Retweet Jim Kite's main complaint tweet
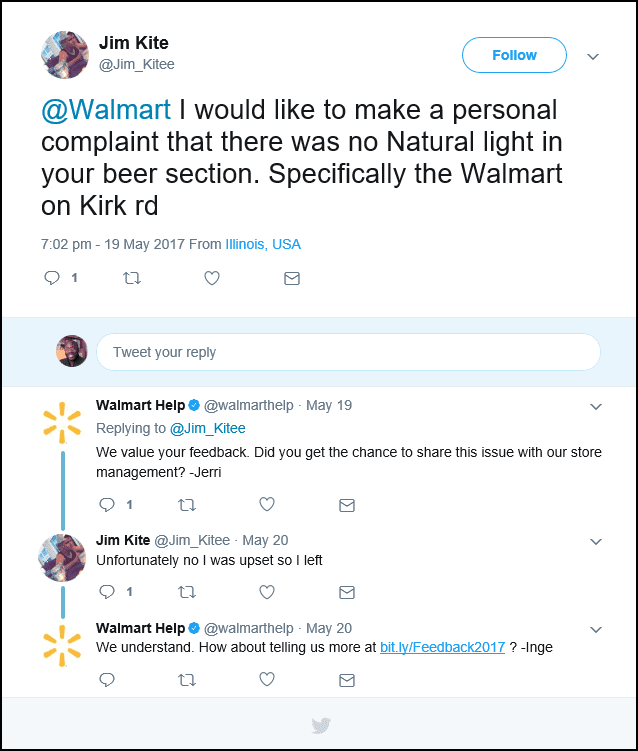The height and width of the screenshot is (751, 638). 131,279
